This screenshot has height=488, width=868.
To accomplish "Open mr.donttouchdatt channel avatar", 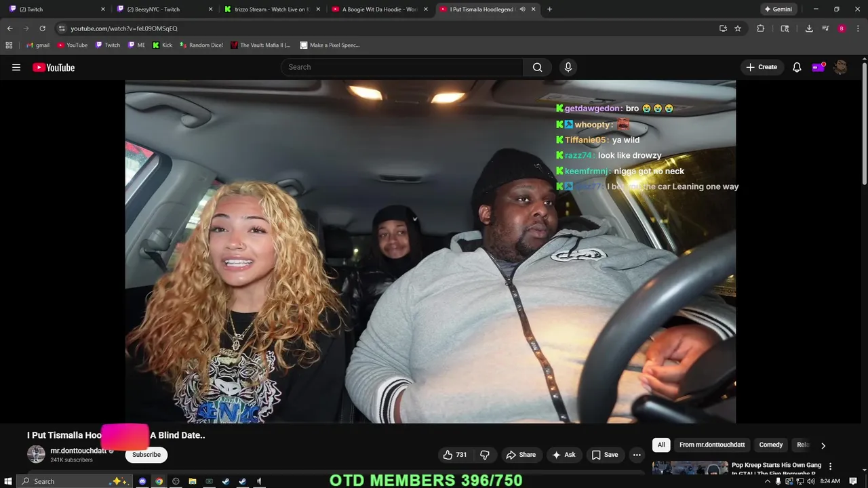I will (x=36, y=455).
